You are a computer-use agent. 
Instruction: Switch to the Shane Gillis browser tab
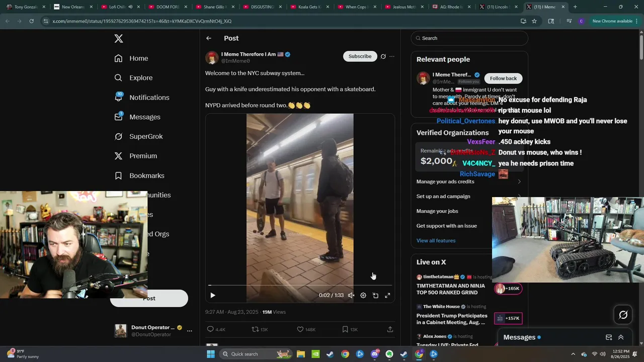pos(215,7)
